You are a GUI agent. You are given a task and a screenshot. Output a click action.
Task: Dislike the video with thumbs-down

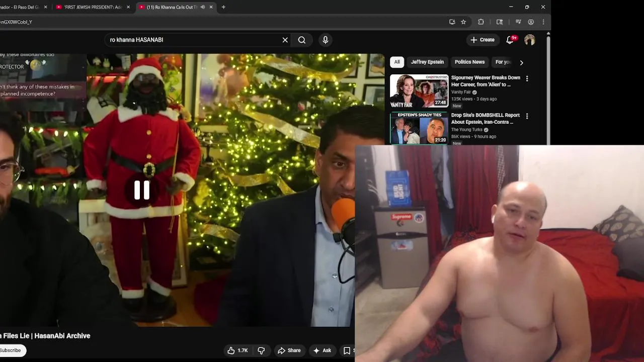[x=261, y=350]
